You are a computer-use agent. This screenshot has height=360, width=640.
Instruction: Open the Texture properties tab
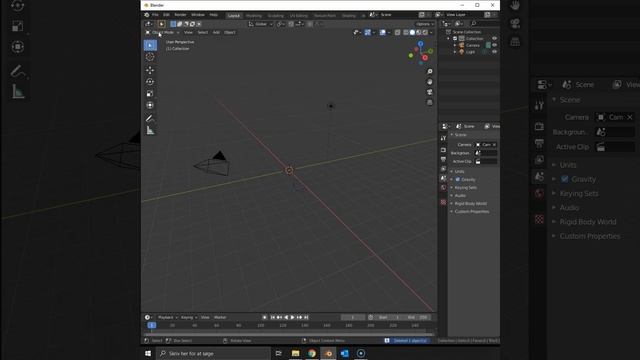tap(443, 202)
